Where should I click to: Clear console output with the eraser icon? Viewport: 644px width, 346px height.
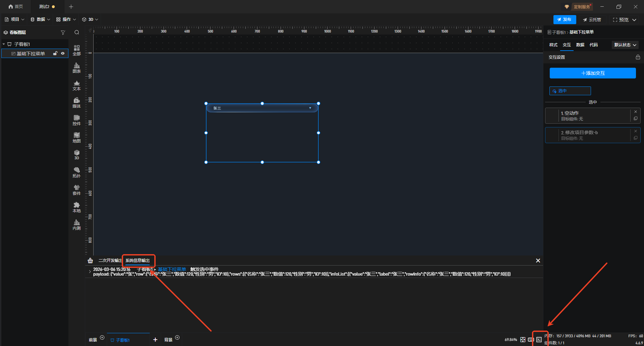coord(90,261)
